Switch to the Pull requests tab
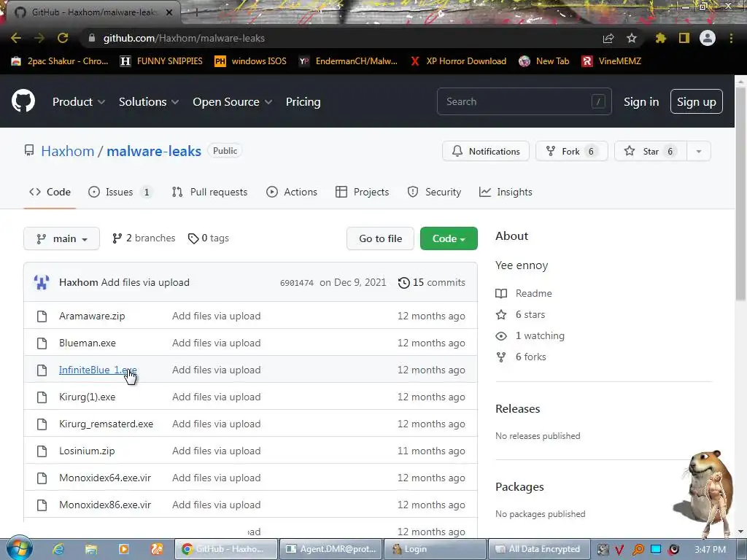The width and height of the screenshot is (747, 560). click(209, 192)
